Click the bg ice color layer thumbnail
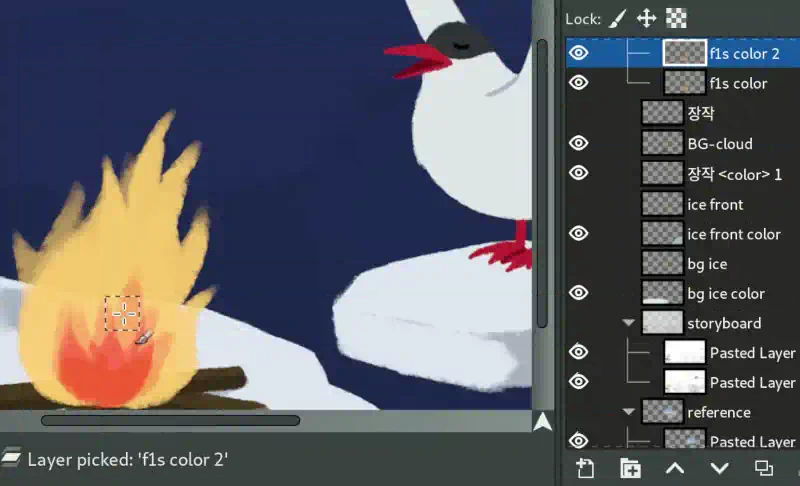This screenshot has width=800, height=486. [x=662, y=293]
